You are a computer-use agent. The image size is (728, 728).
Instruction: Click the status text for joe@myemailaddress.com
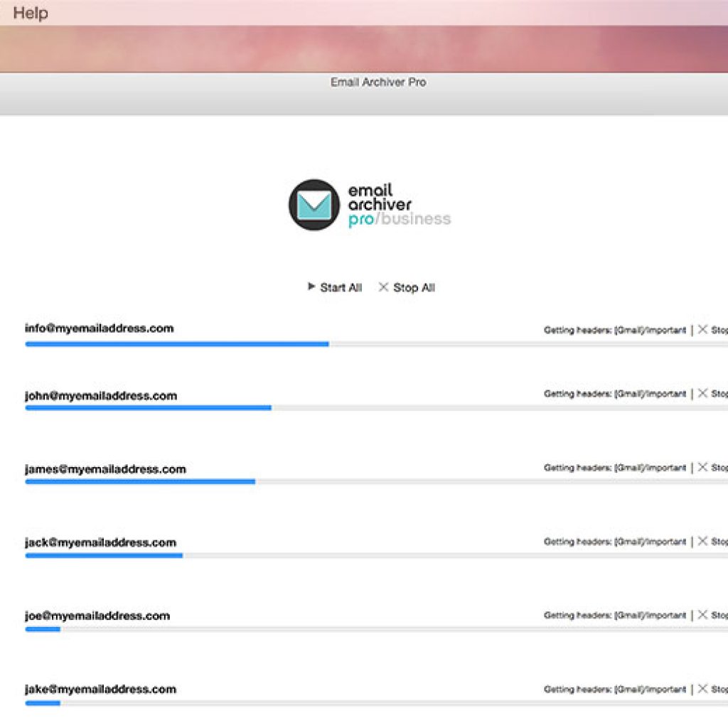(x=615, y=616)
